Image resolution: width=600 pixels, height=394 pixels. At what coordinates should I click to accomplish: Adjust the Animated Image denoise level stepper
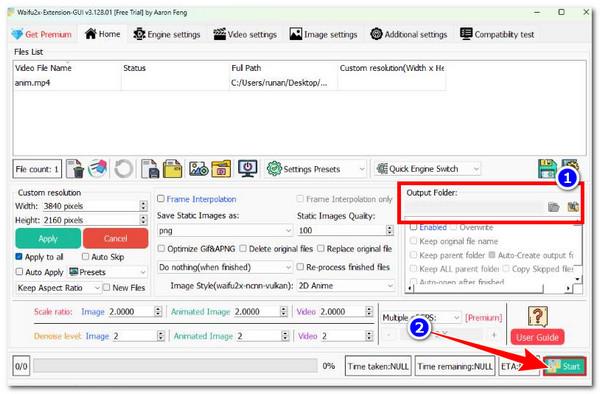(285, 336)
